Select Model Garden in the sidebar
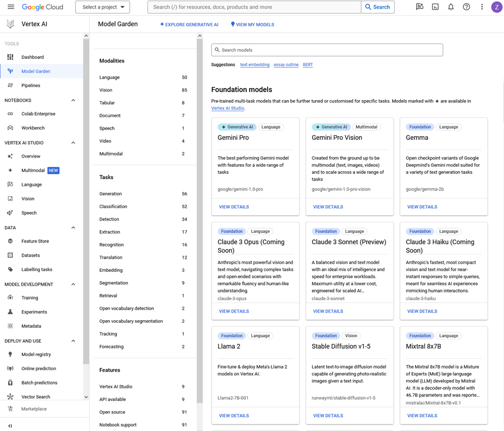 [x=41, y=72]
